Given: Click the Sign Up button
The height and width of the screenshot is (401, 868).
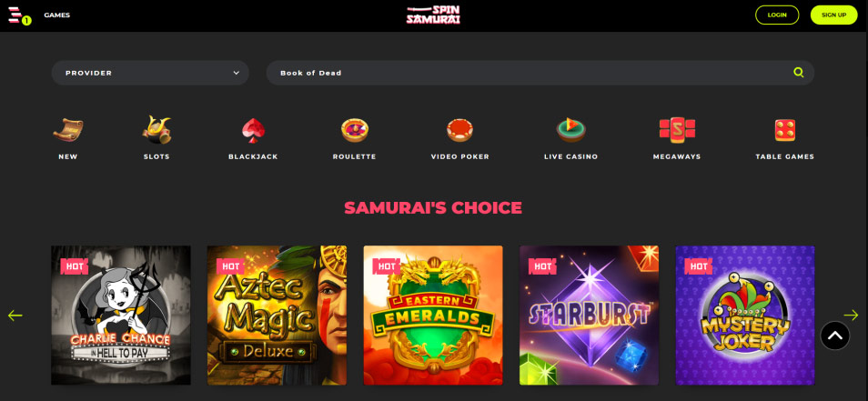Looking at the screenshot, I should (833, 15).
